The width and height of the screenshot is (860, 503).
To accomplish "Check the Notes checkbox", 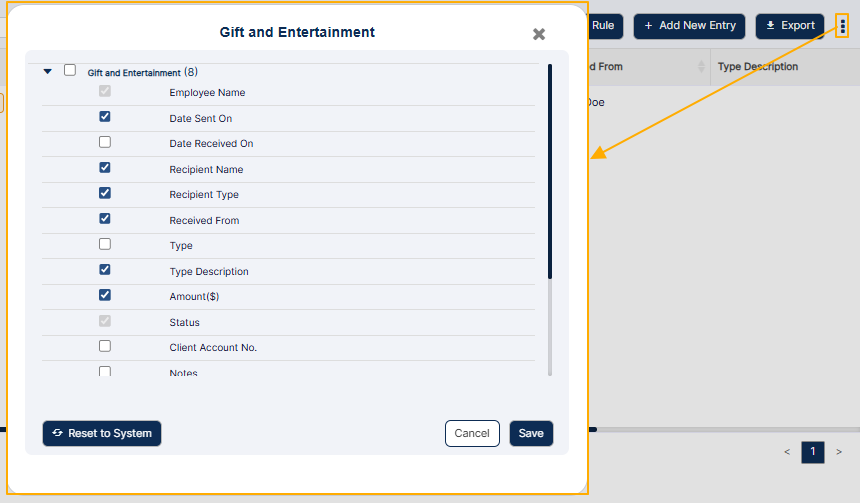I will click(105, 371).
